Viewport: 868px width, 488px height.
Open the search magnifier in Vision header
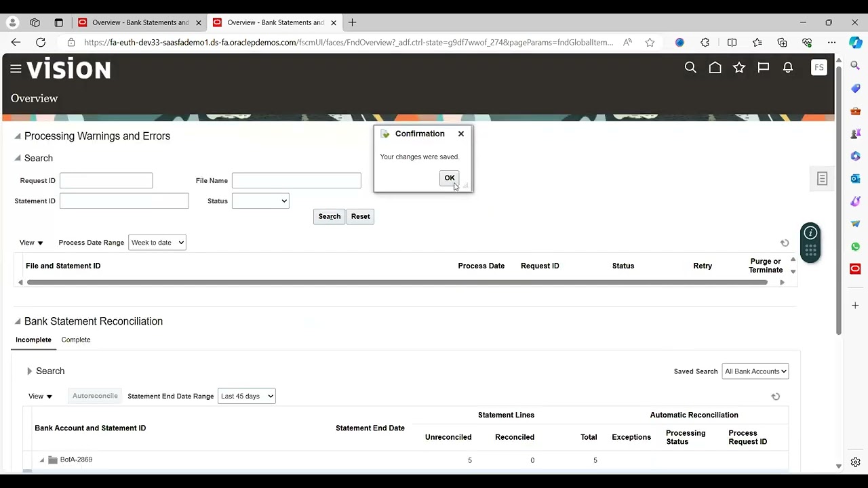click(x=690, y=68)
